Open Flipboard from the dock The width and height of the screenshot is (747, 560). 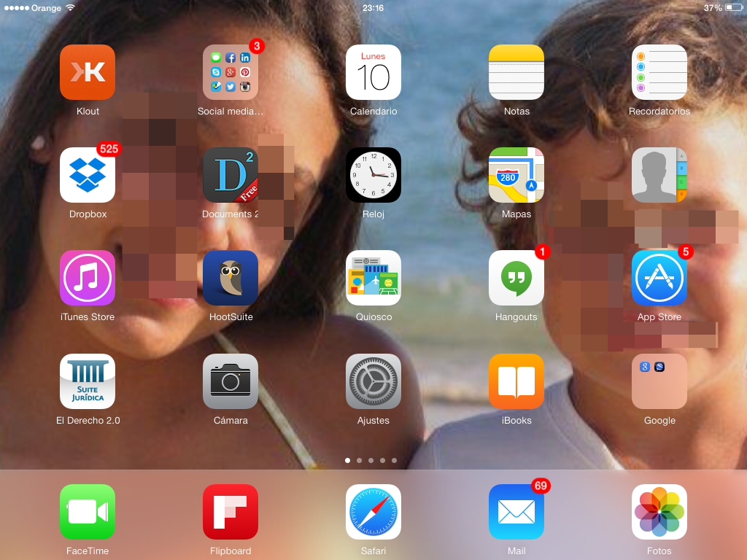click(231, 513)
